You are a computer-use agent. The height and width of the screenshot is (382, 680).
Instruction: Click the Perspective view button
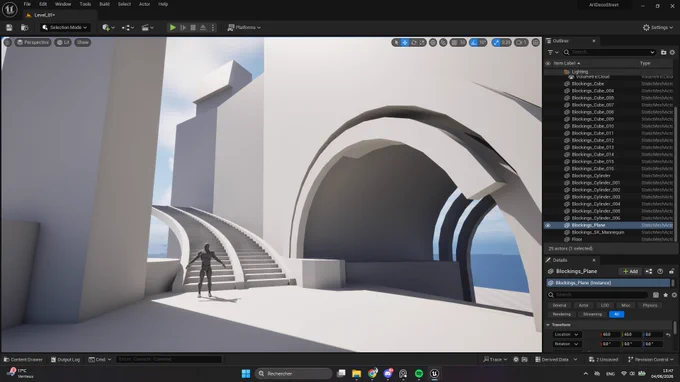click(33, 42)
